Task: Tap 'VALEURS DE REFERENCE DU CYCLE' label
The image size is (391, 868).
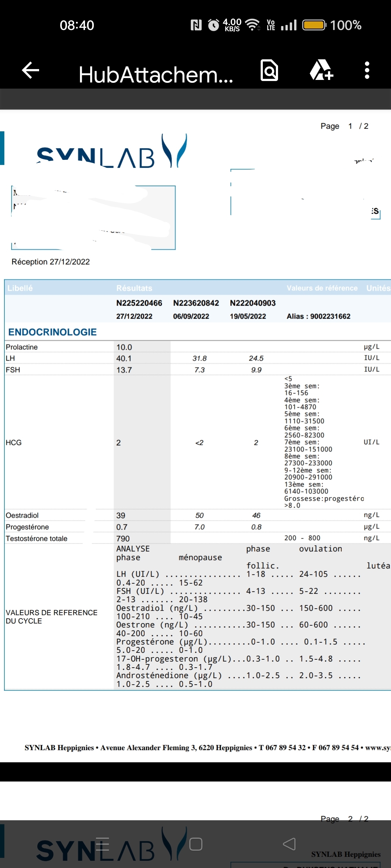Action: coord(51,617)
